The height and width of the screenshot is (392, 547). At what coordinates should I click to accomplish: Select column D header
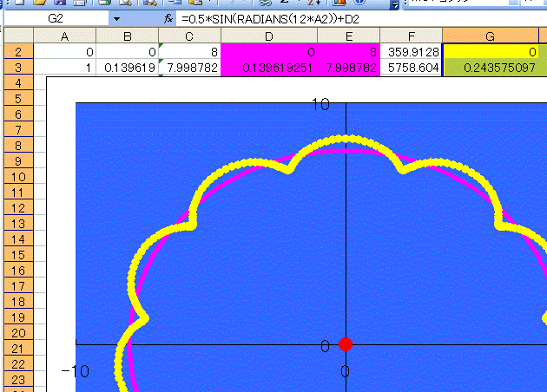269,36
